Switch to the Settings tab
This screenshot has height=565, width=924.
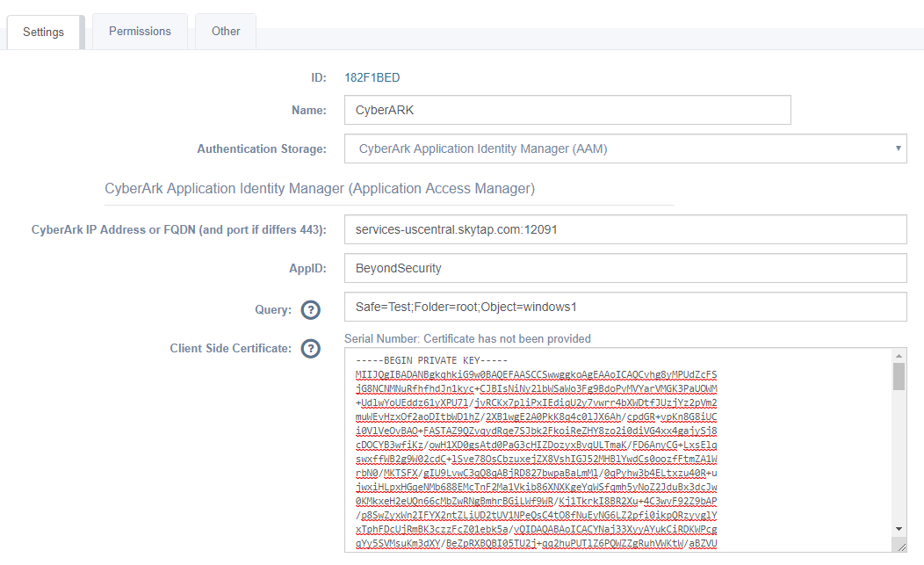pos(44,32)
